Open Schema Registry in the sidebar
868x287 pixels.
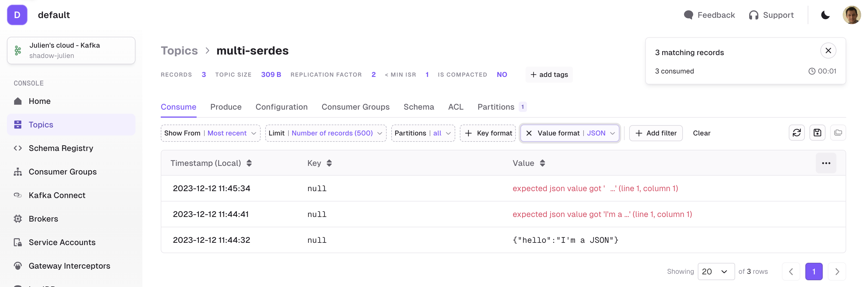point(71,148)
